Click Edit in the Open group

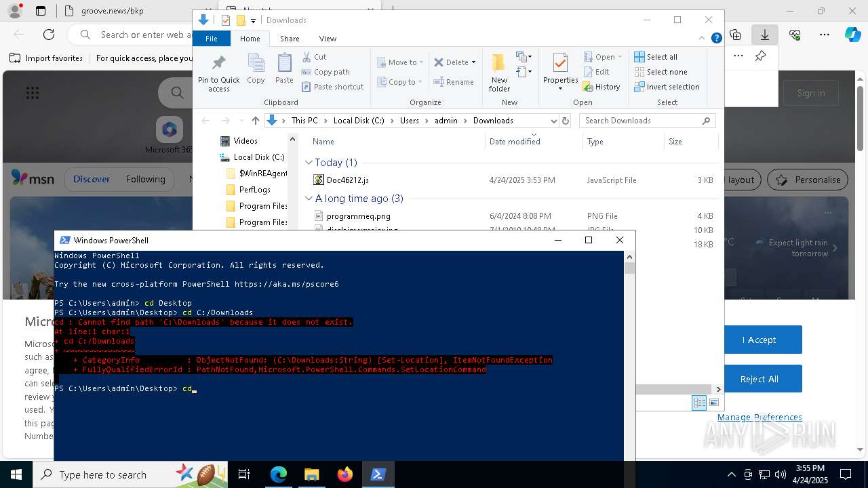[596, 72]
